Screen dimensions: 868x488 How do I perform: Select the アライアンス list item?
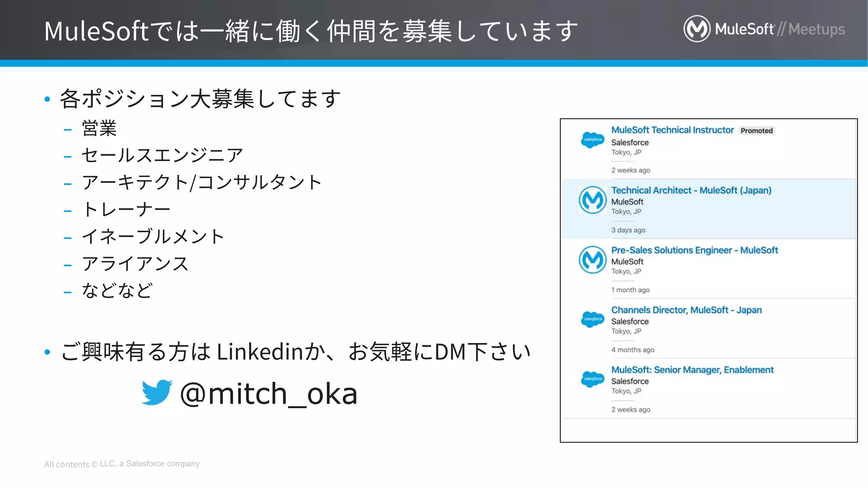point(135,263)
